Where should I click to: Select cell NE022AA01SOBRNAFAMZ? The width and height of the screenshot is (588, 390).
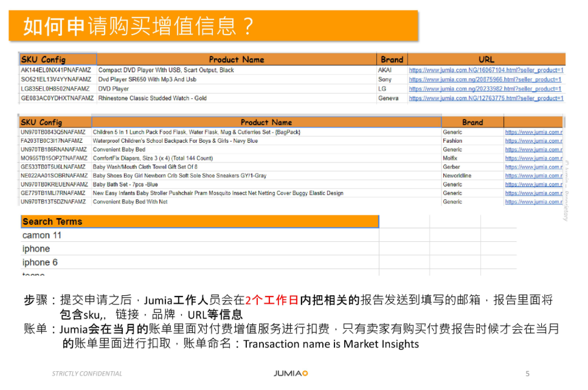[54, 176]
